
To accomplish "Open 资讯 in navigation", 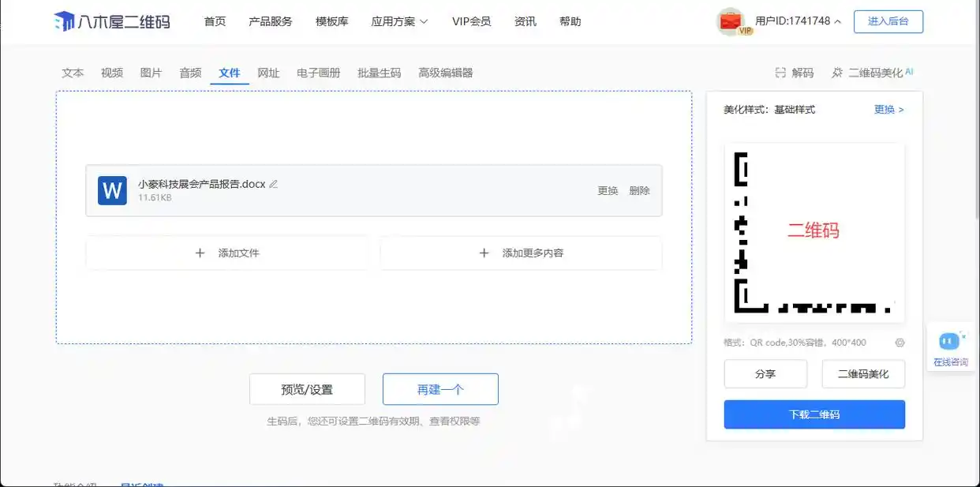I will [x=526, y=21].
